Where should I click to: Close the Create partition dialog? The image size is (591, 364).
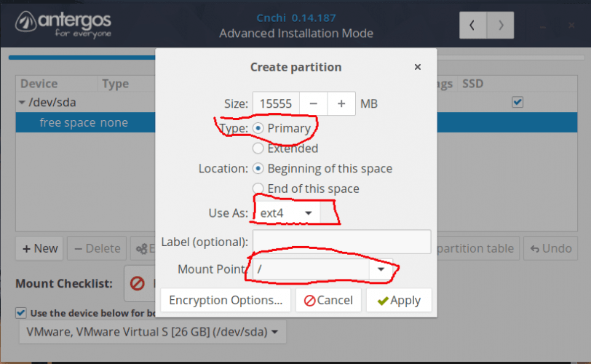click(x=418, y=67)
